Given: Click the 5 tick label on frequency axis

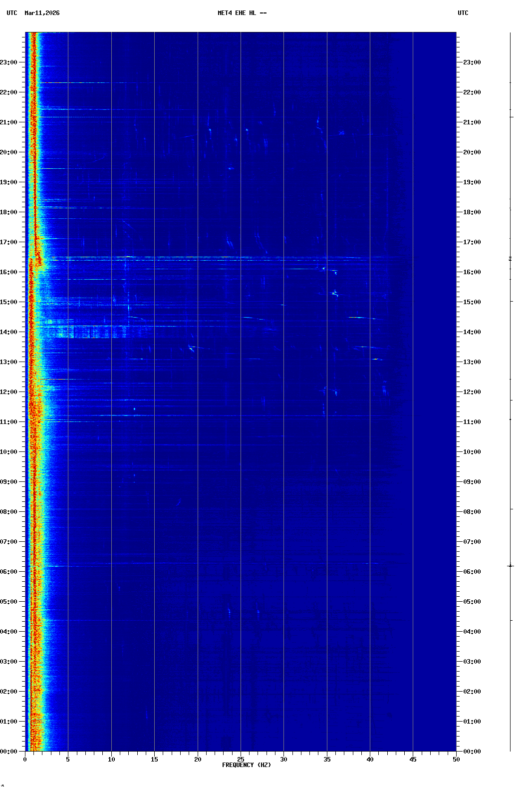Looking at the screenshot, I should (x=68, y=759).
